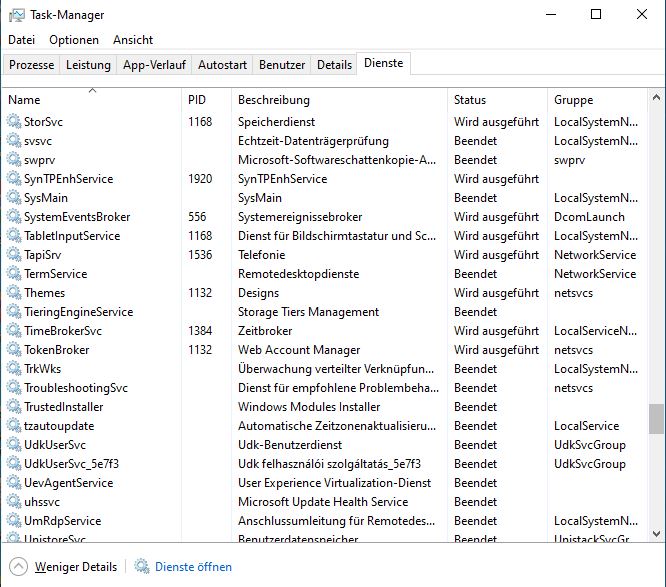Switch to the Autostart tab
The width and height of the screenshot is (666, 587).
tap(222, 65)
